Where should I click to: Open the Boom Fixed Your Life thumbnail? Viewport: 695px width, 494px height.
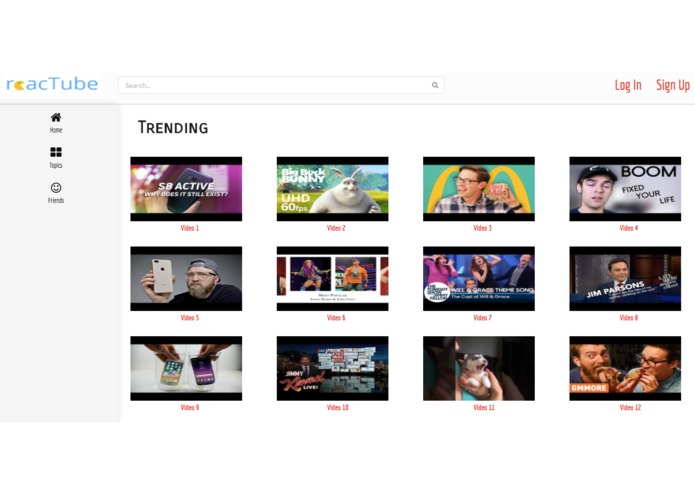625,189
